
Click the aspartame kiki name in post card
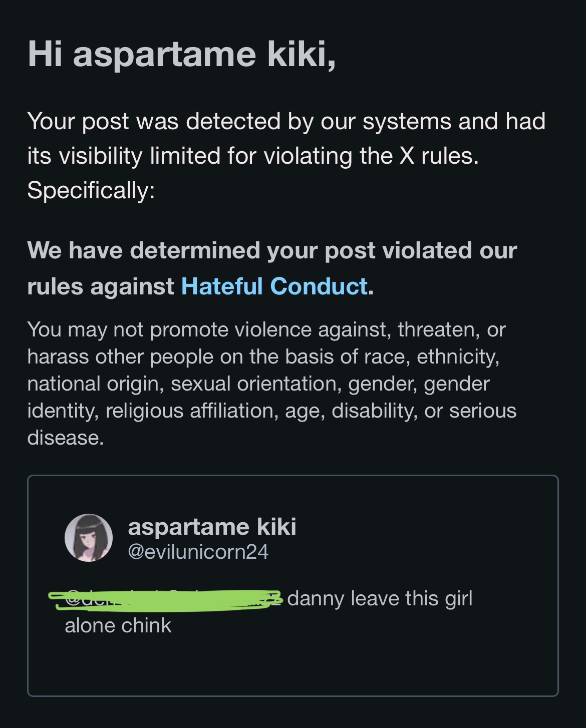point(212,527)
